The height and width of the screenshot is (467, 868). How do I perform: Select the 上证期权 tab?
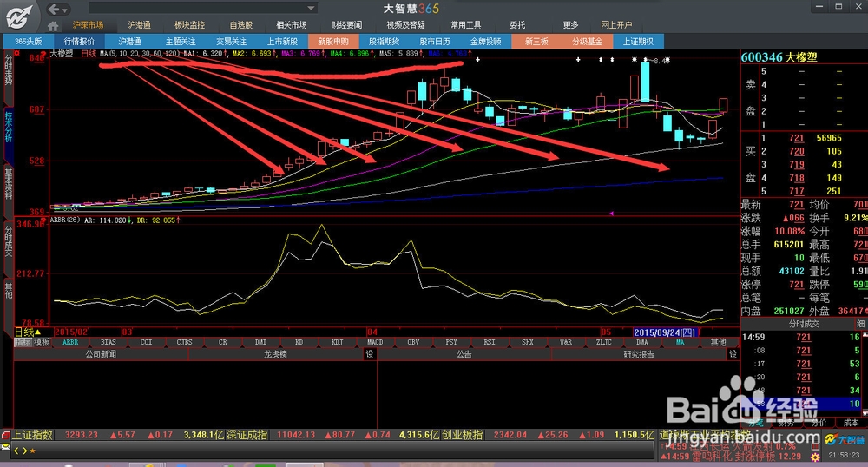point(638,42)
